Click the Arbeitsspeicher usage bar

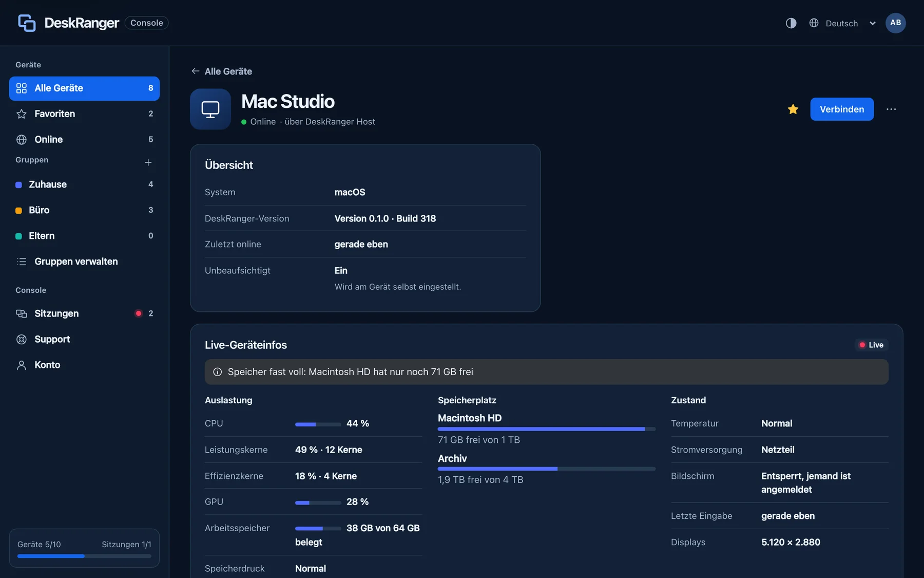[318, 529]
